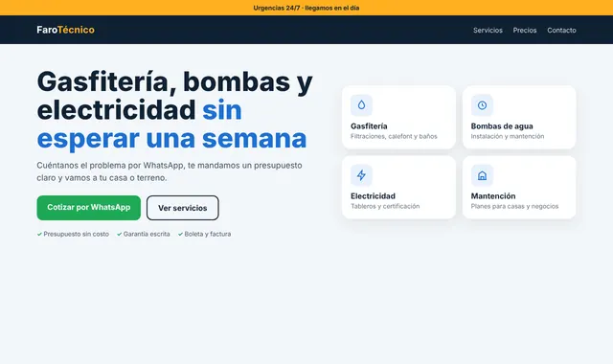
Task: Click the Garantía escrita label
Action: 147,234
